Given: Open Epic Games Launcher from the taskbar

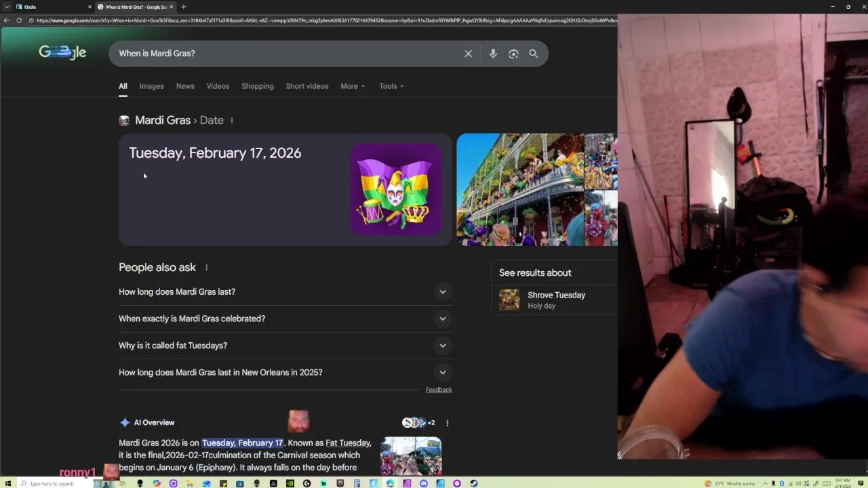Looking at the screenshot, I should click(x=340, y=483).
